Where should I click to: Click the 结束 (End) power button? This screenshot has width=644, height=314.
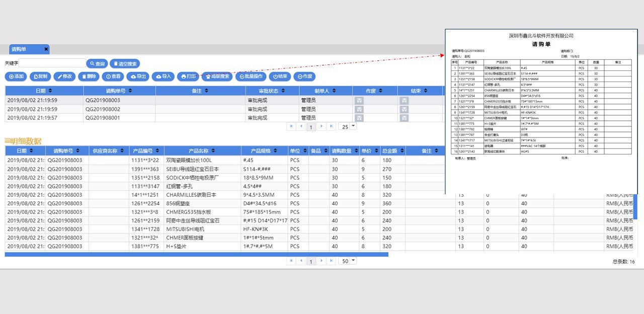pyautogui.click(x=280, y=76)
